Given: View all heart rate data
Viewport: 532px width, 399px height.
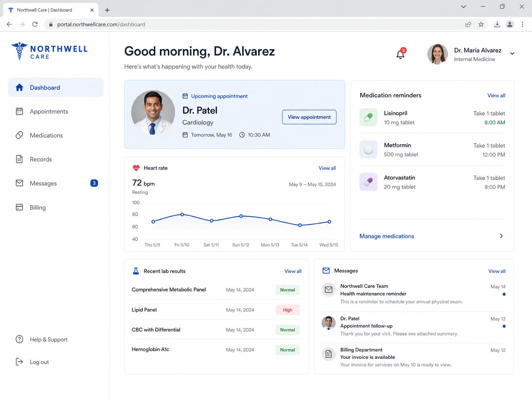Looking at the screenshot, I should (x=327, y=168).
